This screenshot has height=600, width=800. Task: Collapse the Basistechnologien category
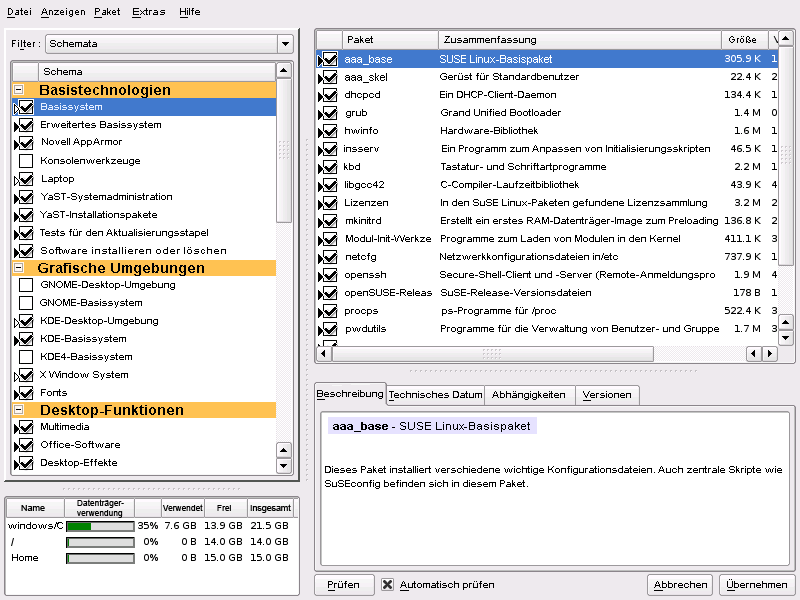[x=19, y=90]
